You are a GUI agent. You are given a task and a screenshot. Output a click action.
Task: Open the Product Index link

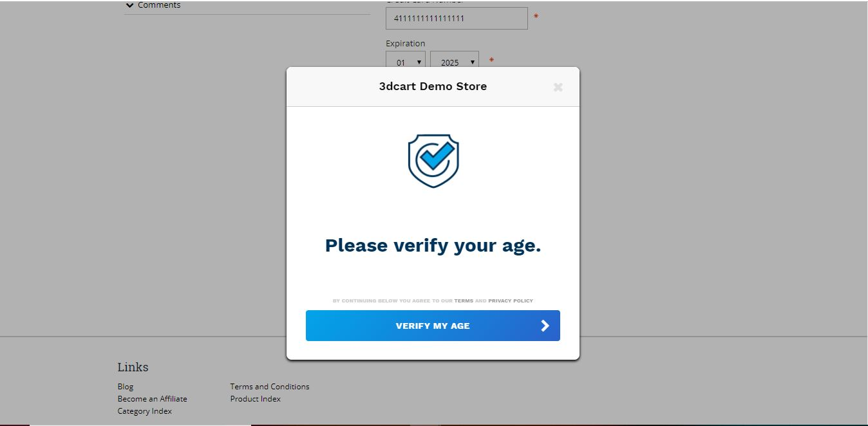tap(256, 399)
